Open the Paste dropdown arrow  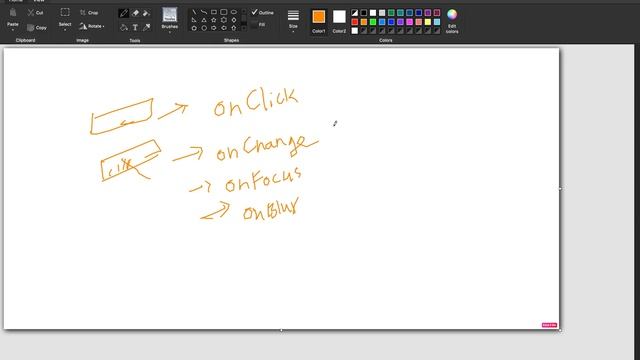pyautogui.click(x=13, y=30)
